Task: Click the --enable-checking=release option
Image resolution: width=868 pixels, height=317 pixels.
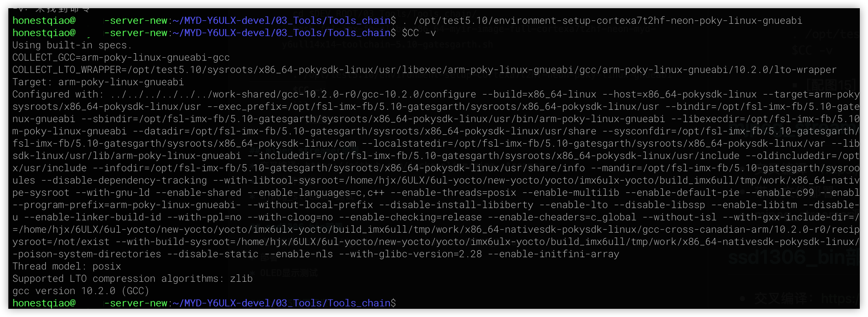Action: coord(410,217)
